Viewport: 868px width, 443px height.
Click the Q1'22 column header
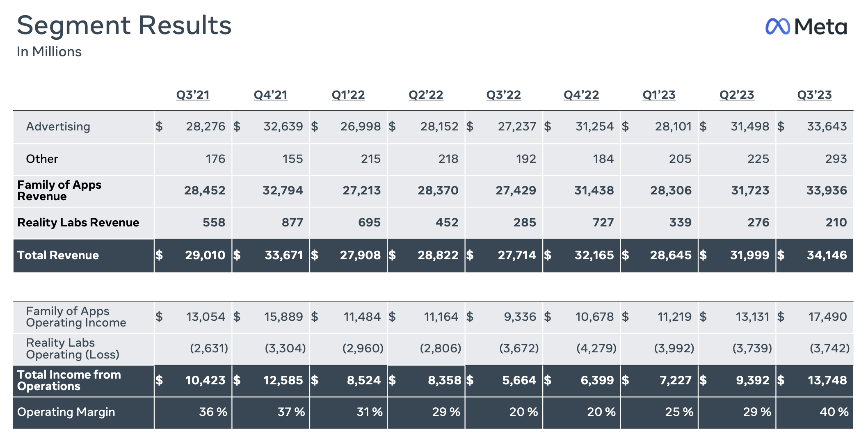pos(348,95)
